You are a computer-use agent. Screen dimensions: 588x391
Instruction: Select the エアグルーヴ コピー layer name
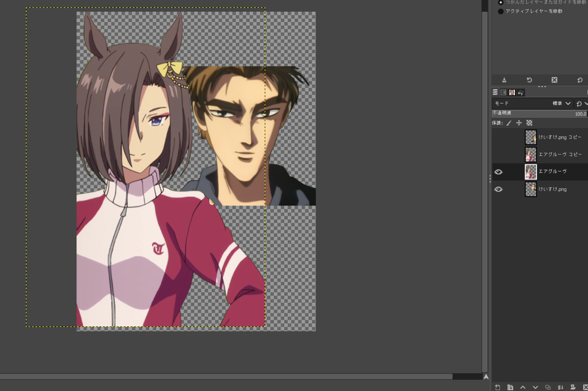pos(560,155)
